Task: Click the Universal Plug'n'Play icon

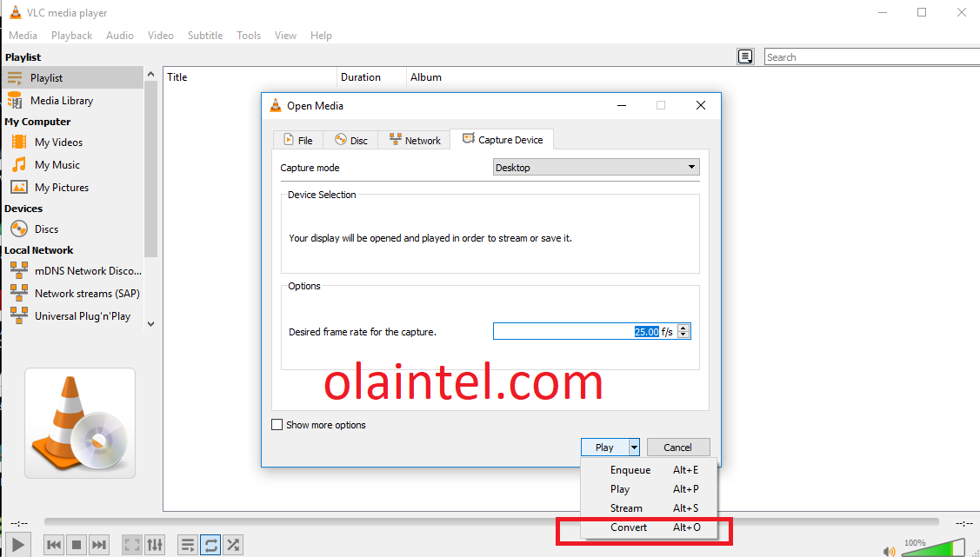Action: click(x=19, y=315)
